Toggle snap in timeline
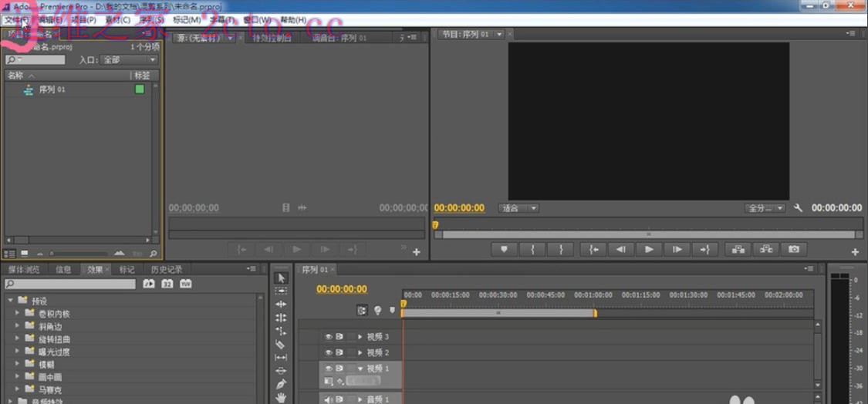Screen dimensions: 868x404 pyautogui.click(x=362, y=311)
